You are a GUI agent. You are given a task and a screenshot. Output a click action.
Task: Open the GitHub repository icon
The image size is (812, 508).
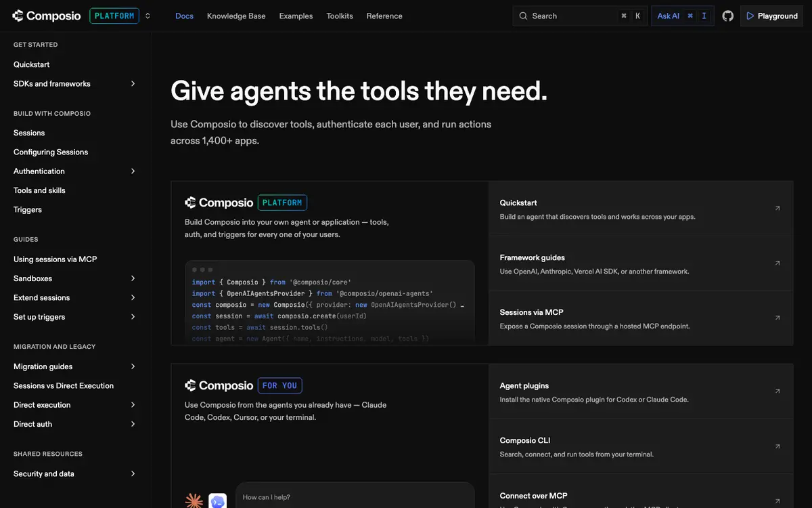pos(728,16)
